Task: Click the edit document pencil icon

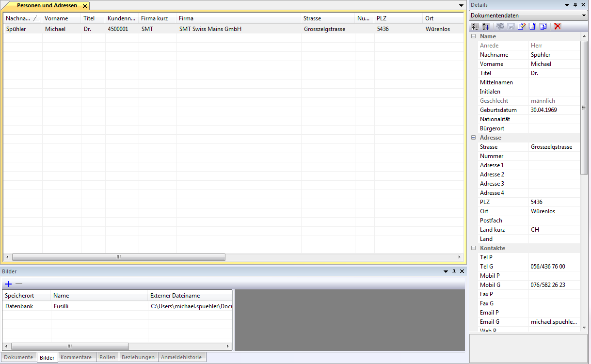Action: 521,26
